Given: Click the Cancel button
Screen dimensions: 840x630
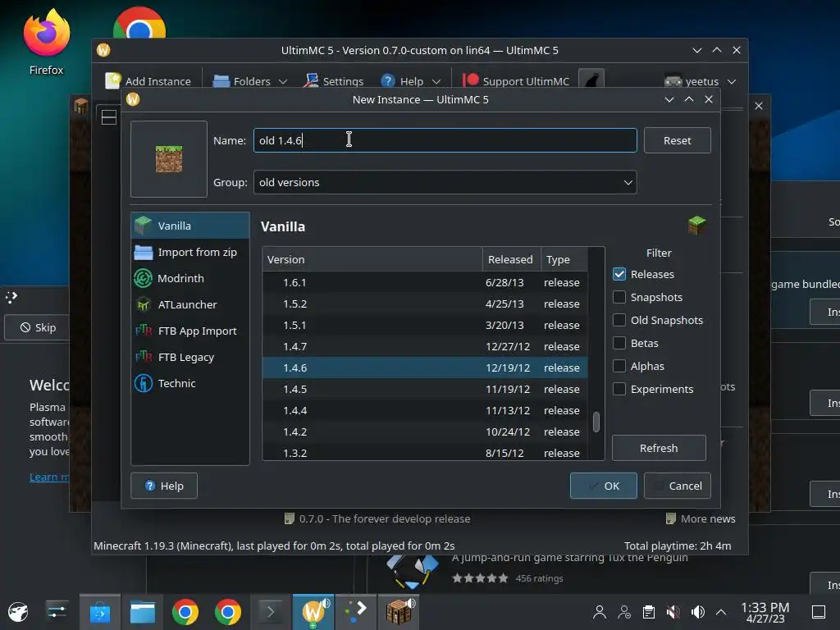Looking at the screenshot, I should pos(677,486).
